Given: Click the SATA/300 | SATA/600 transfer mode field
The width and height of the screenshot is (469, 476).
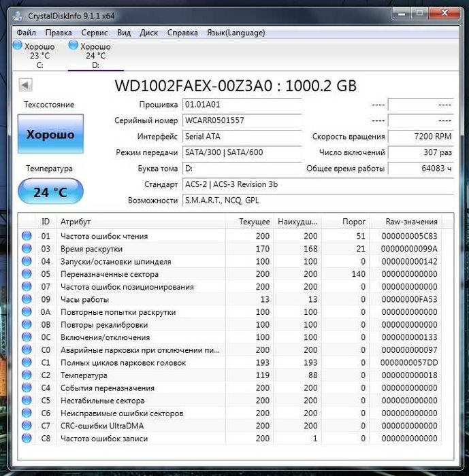Looking at the screenshot, I should 242,152.
